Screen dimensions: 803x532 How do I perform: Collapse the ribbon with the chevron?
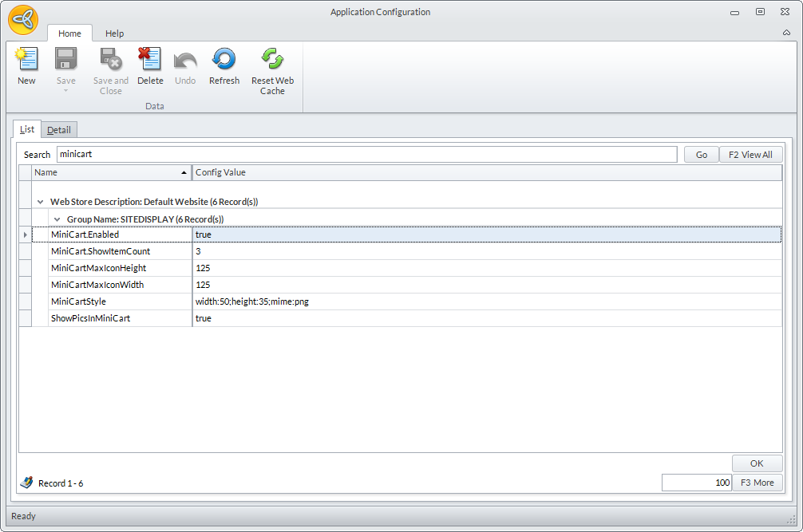(x=786, y=33)
